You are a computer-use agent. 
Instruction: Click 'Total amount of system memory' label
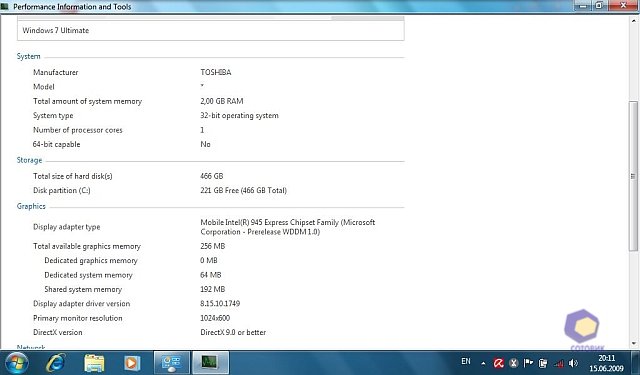point(87,101)
